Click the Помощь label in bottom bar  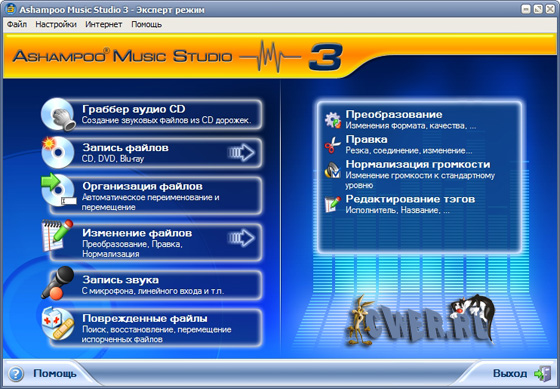55,374
